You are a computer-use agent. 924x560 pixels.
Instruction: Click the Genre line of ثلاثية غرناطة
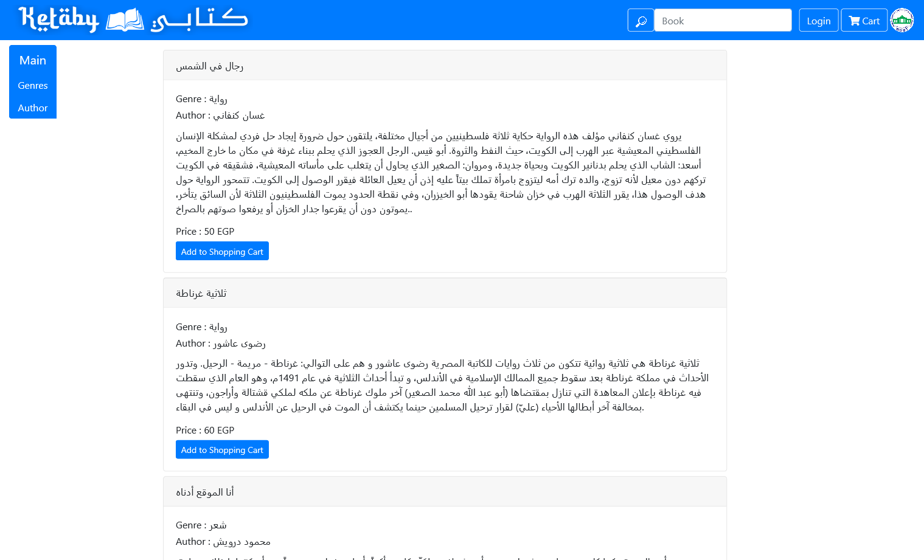point(202,327)
